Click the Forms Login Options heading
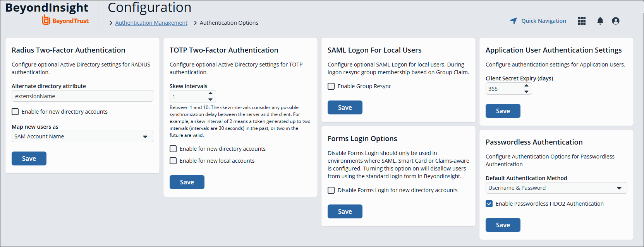Viewport: 644px width, 247px height. [362, 138]
